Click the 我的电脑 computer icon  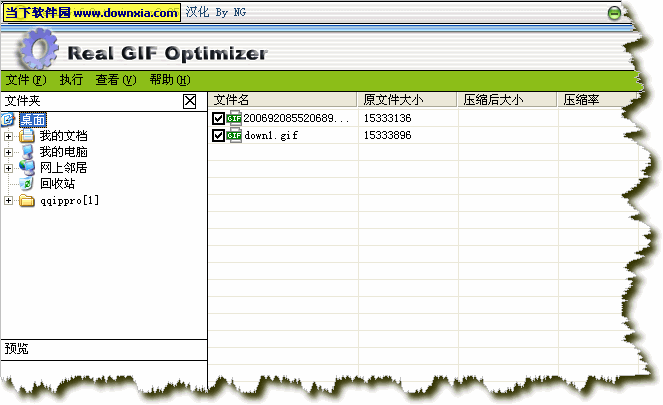coord(27,152)
